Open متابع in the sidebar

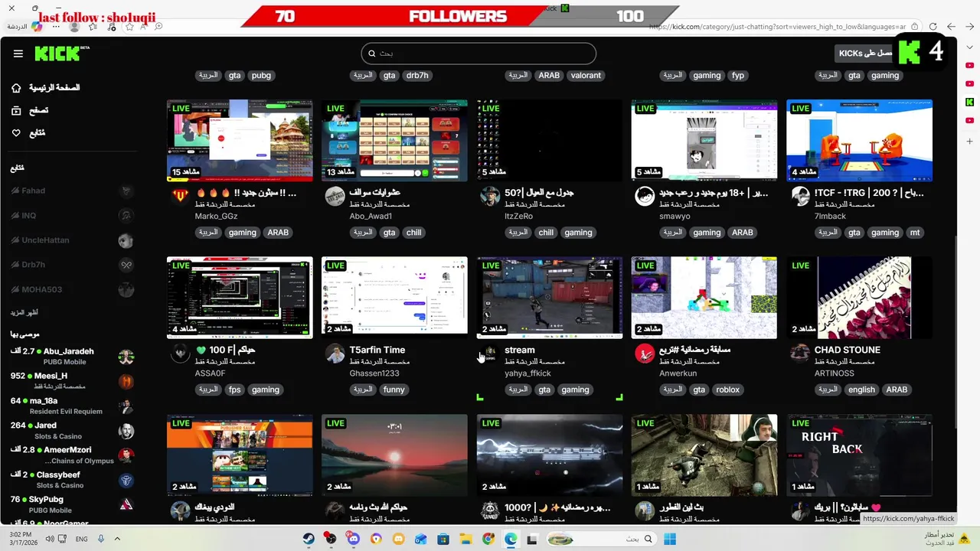pos(37,133)
